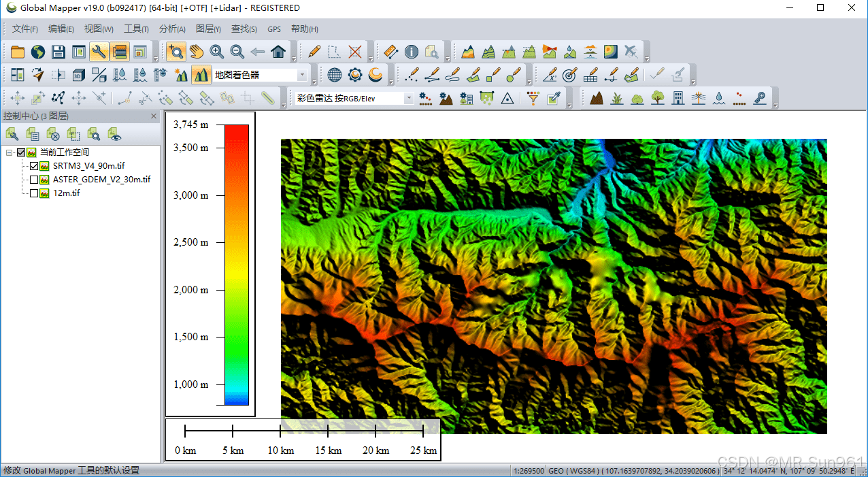Select the ASTER_GDEM_V2_30m.tif layer name
Image resolution: width=868 pixels, height=477 pixels.
coord(101,180)
